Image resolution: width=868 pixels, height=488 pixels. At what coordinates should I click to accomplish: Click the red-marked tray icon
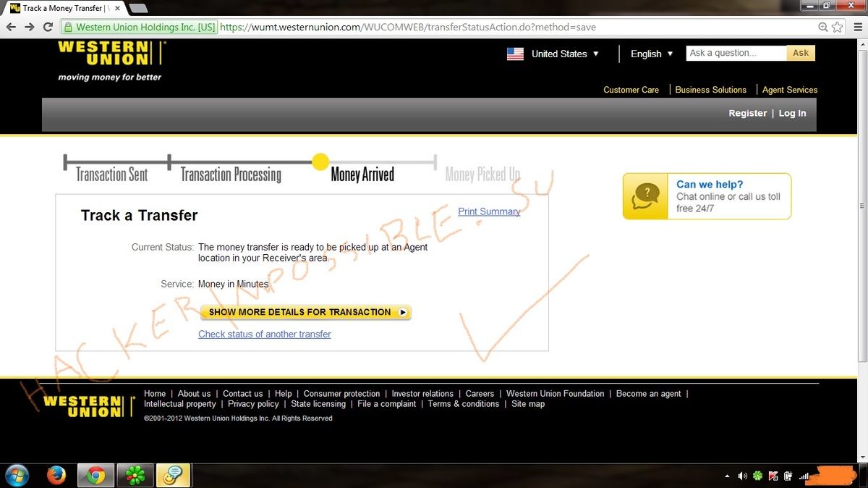tap(773, 476)
